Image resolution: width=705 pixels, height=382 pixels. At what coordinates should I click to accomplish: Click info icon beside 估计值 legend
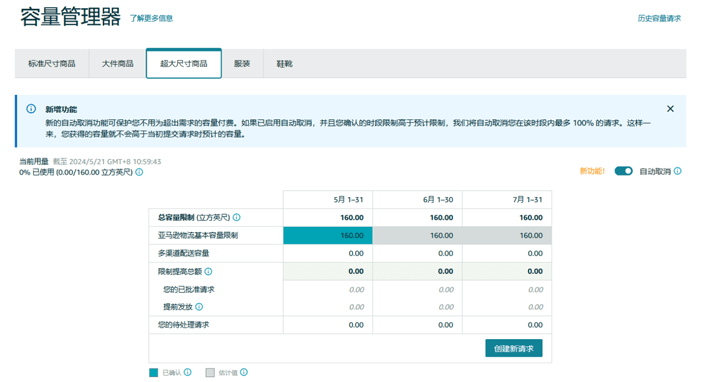pos(244,372)
